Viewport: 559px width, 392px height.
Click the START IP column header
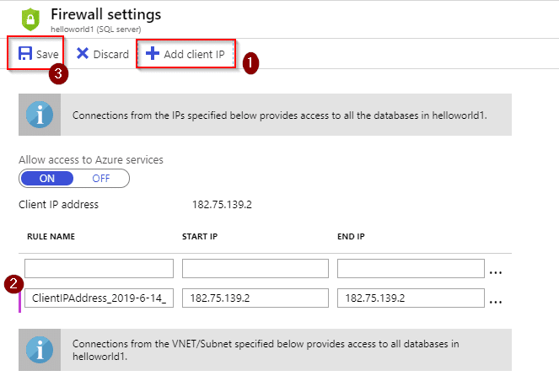pyautogui.click(x=200, y=237)
